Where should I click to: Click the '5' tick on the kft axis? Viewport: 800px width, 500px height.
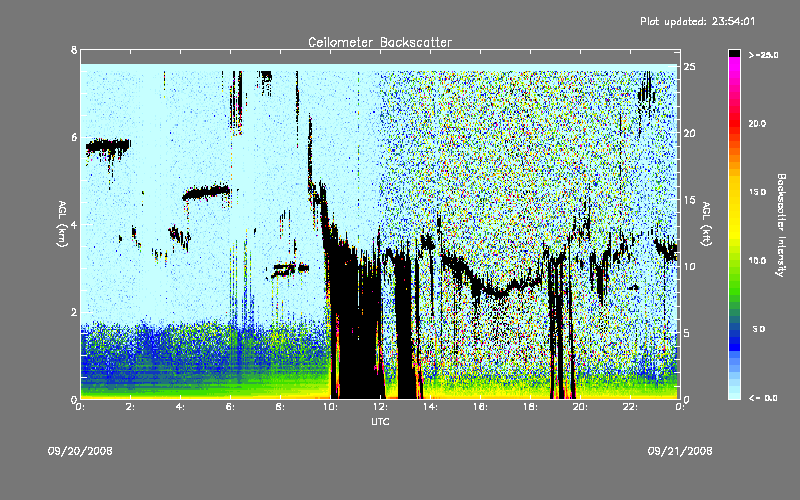coord(687,333)
